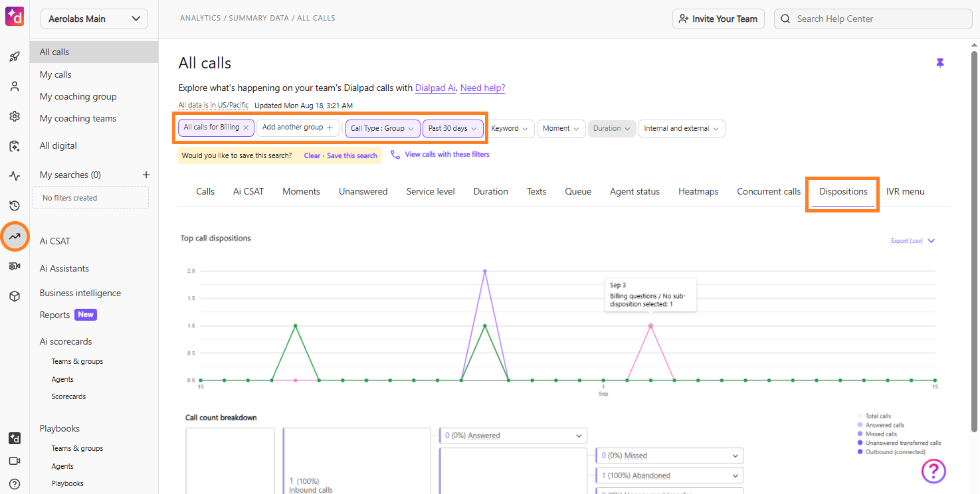Click the Dialpad Ai link
The width and height of the screenshot is (980, 494).
coord(436,88)
